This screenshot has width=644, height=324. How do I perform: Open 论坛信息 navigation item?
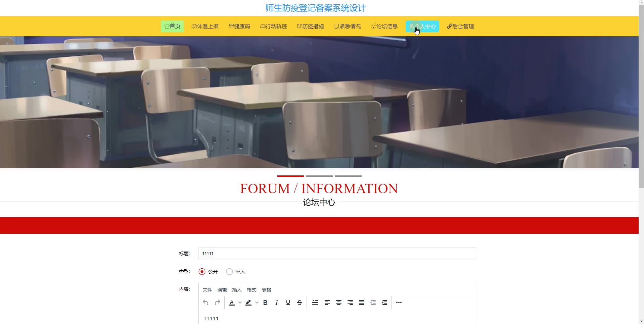[x=384, y=26]
